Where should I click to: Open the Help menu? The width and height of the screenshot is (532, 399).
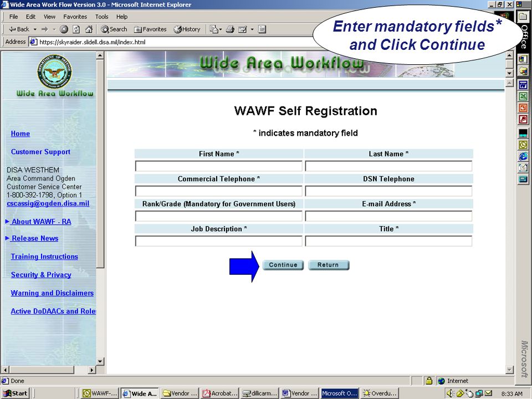(122, 17)
